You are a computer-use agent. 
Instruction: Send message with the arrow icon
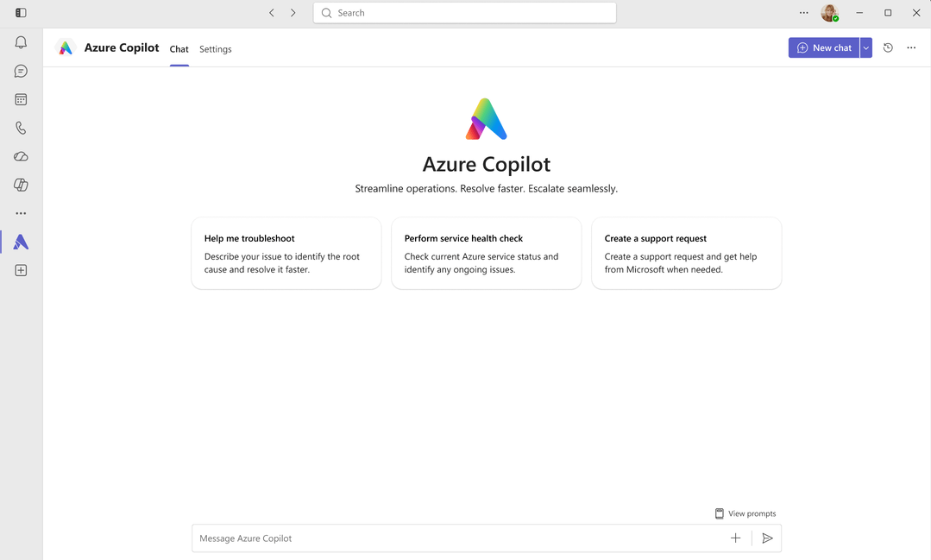[x=767, y=538]
